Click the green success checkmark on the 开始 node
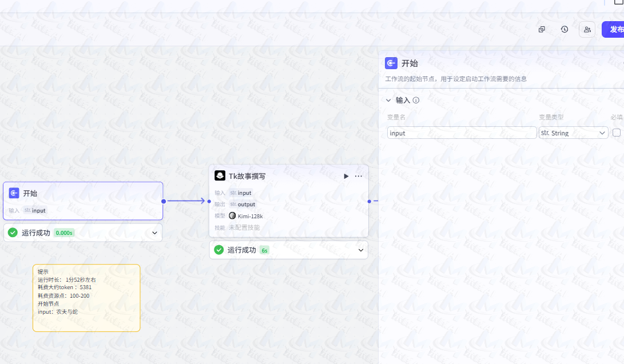Image resolution: width=624 pixels, height=364 pixels. pos(12,233)
